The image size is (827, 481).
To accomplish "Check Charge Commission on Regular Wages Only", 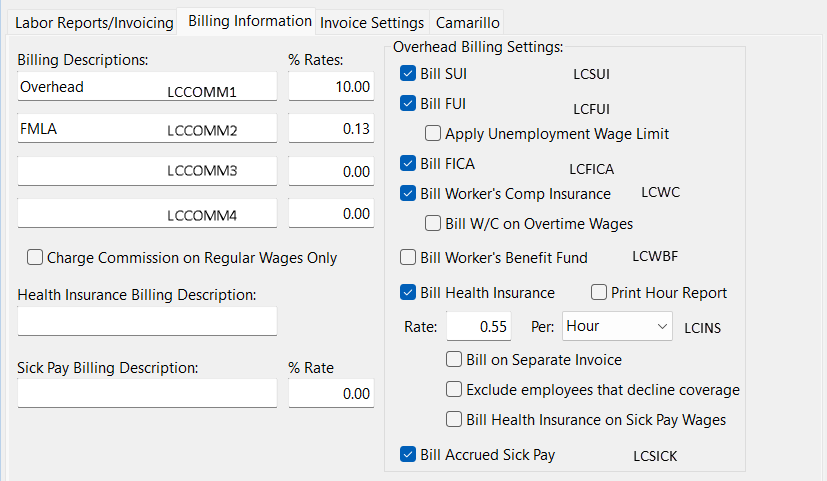I will tap(35, 258).
